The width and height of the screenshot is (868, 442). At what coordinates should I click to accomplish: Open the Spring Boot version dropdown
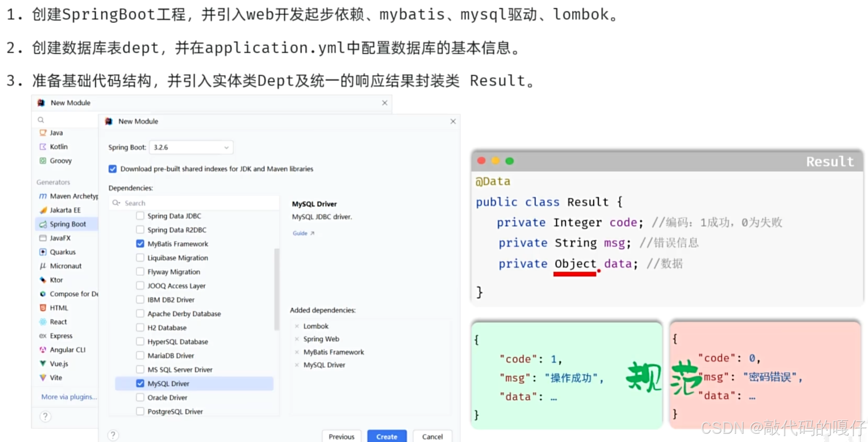pyautogui.click(x=191, y=148)
